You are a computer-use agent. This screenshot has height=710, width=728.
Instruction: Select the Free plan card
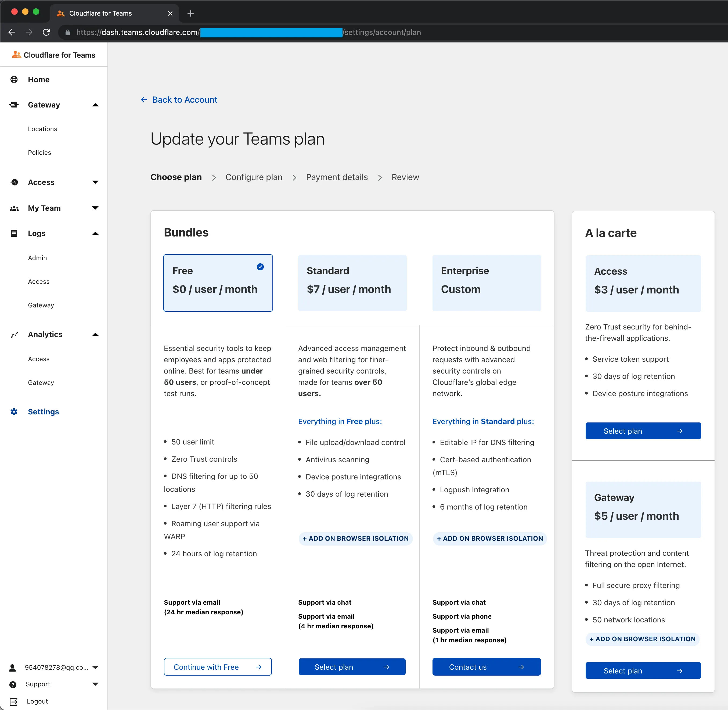coord(218,283)
